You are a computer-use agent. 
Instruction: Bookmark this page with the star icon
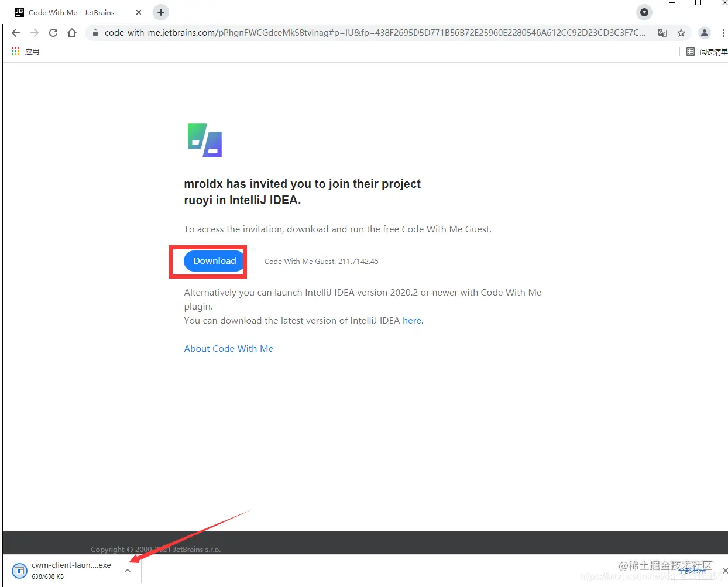(x=681, y=33)
